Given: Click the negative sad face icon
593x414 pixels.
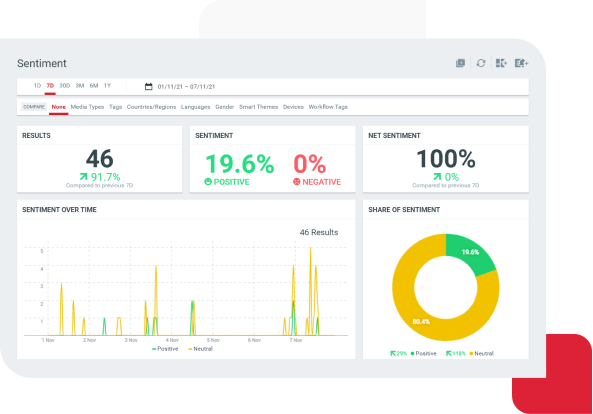Looking at the screenshot, I should tap(296, 182).
